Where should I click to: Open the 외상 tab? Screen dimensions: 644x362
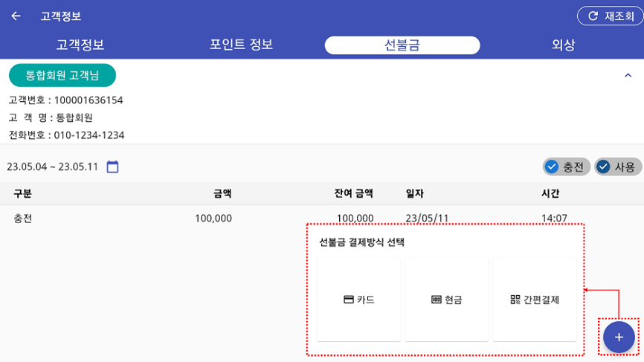563,45
